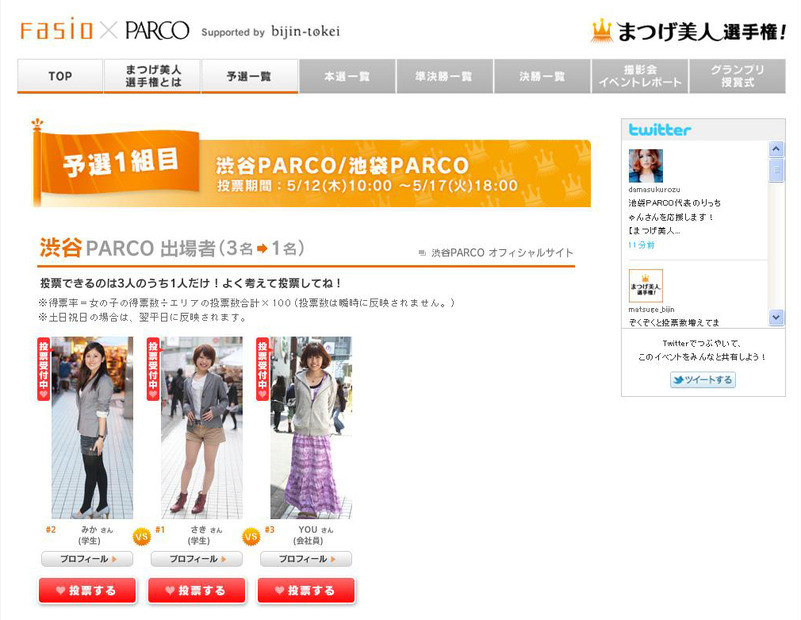
Task: Click the bijin-tokei logo text
Action: pos(305,32)
